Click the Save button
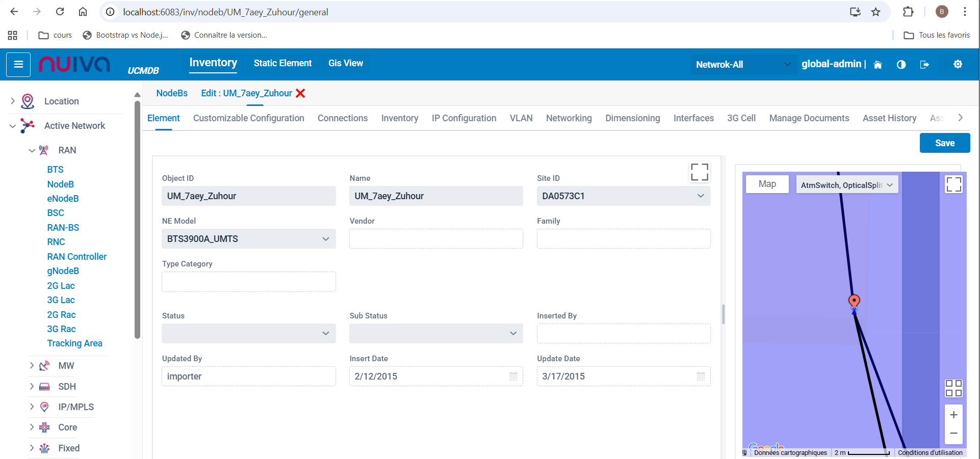The width and height of the screenshot is (980, 459). [x=944, y=143]
